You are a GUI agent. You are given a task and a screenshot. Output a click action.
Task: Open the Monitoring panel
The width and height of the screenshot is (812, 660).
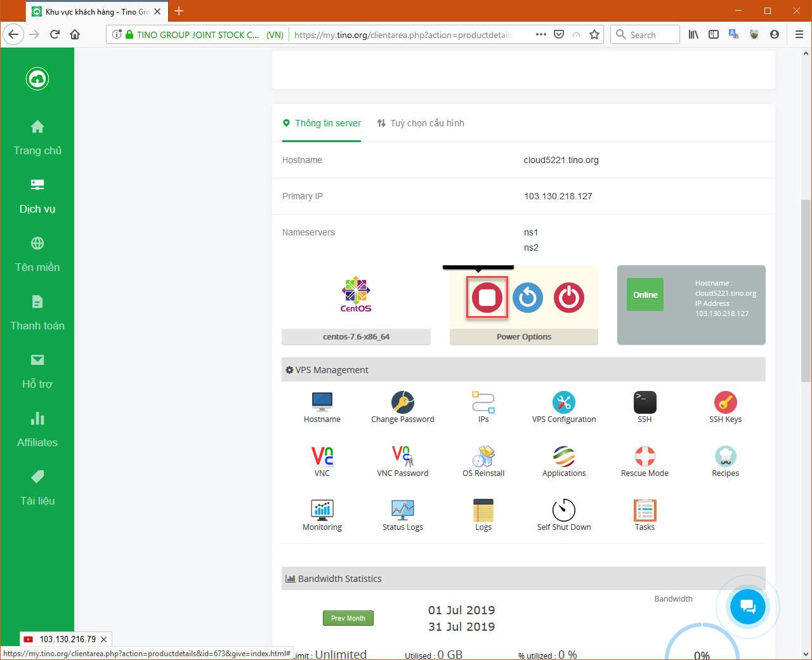tap(322, 511)
